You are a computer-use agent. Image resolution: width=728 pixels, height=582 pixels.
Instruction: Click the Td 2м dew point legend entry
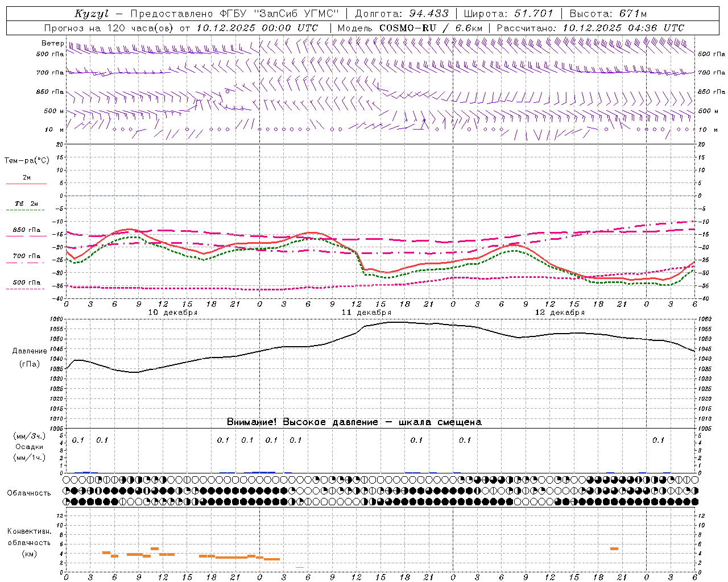pyautogui.click(x=27, y=203)
